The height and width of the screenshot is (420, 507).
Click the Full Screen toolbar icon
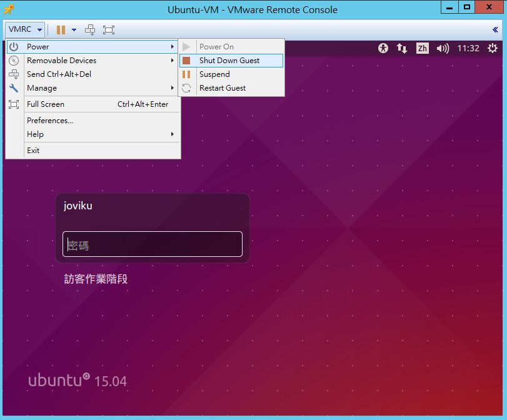tap(109, 29)
